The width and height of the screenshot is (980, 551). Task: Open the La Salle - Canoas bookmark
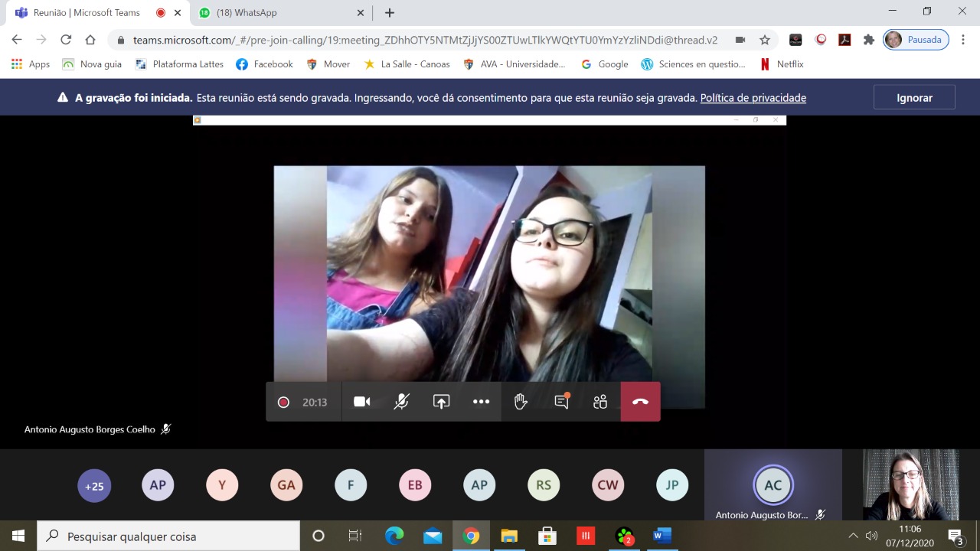(407, 64)
